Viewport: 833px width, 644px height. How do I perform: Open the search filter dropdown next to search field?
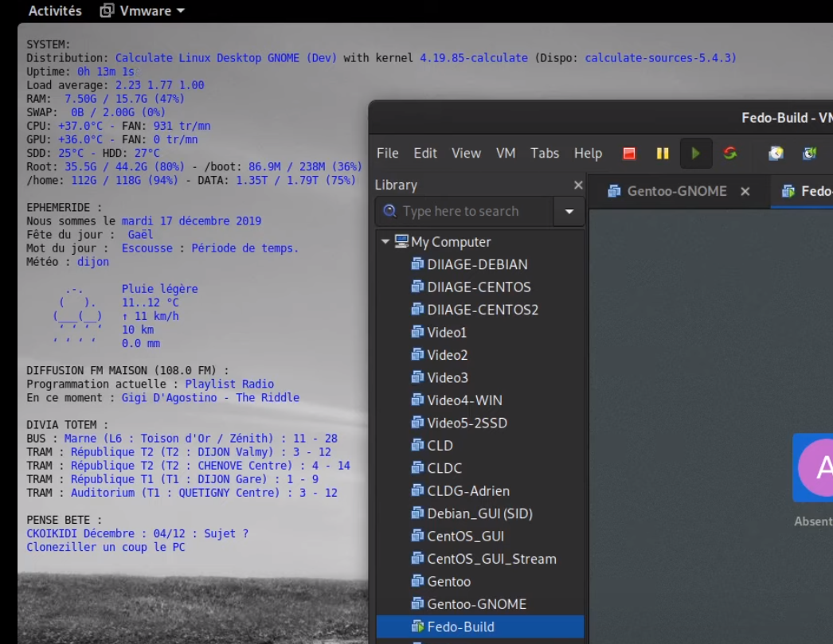568,211
